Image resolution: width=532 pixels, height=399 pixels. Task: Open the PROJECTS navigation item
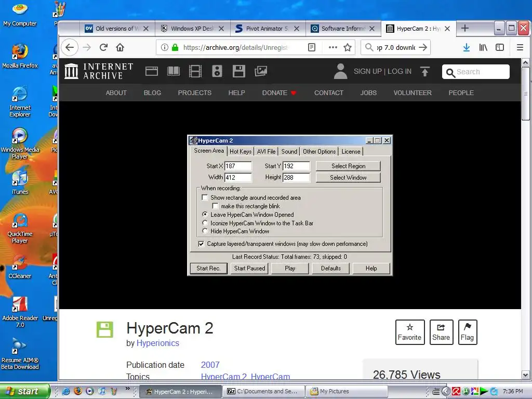point(195,92)
